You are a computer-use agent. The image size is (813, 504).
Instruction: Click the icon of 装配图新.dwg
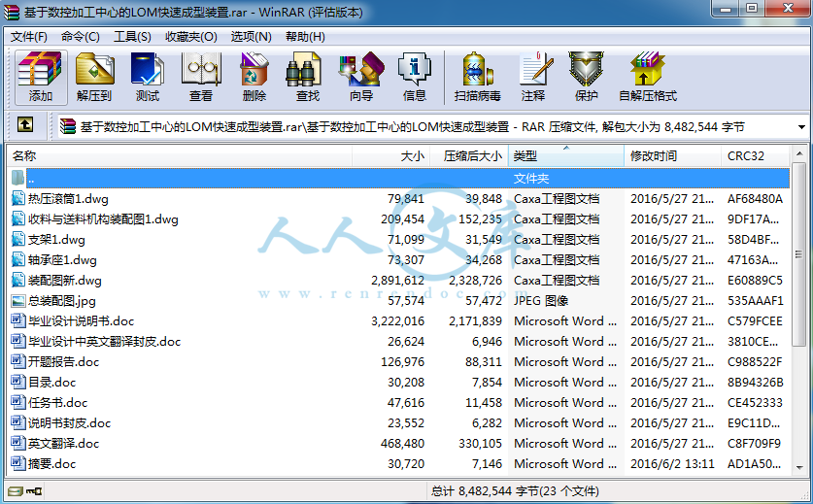[18, 280]
